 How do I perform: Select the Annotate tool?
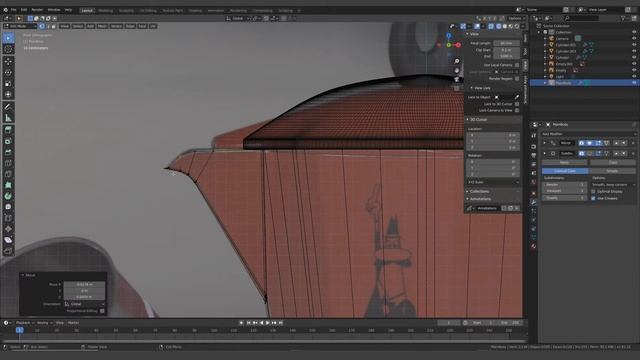(8, 107)
